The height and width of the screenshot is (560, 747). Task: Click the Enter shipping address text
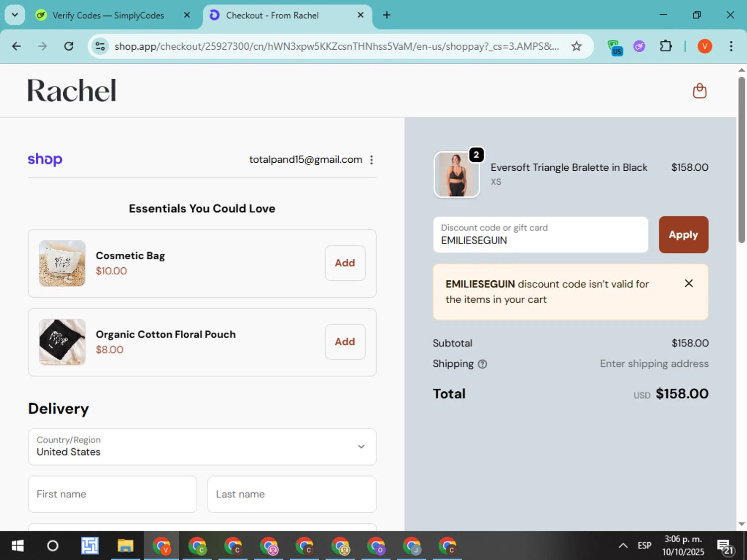[654, 363]
